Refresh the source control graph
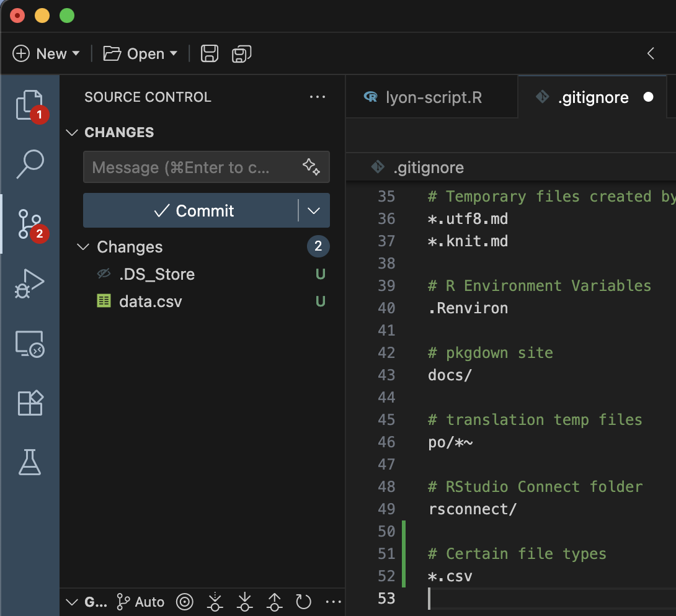 point(303,601)
